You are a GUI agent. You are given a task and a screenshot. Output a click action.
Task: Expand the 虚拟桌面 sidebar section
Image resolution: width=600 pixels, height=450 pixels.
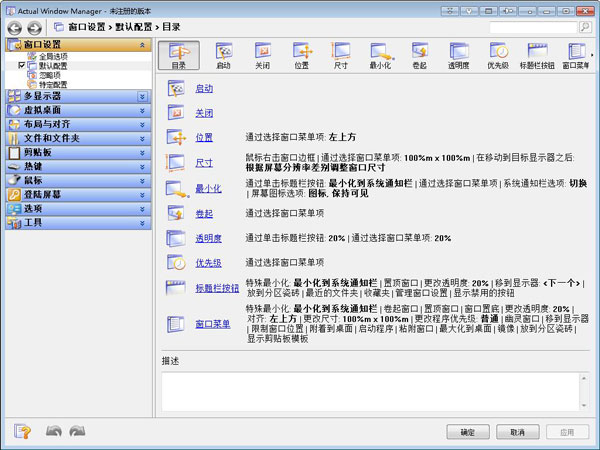pos(141,111)
